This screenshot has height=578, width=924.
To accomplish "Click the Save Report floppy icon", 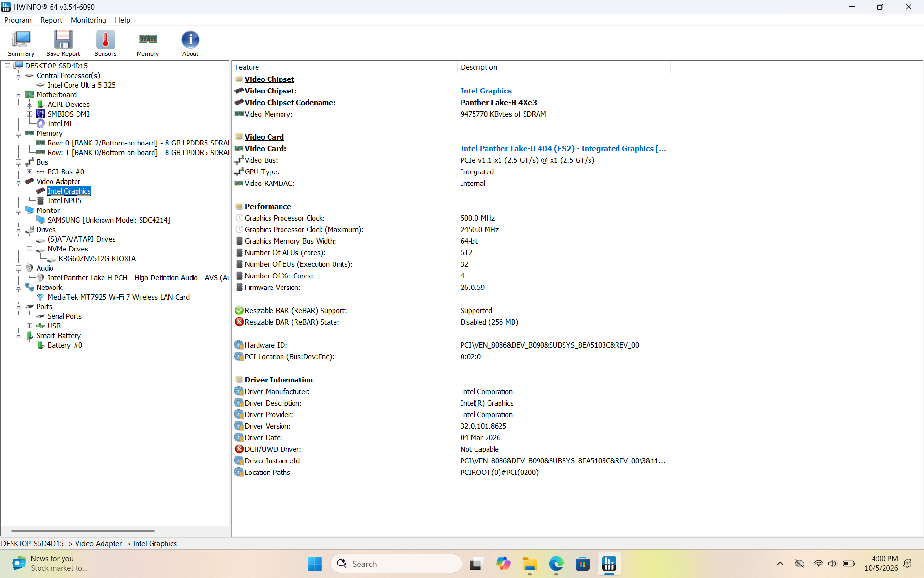I will 63,43.
